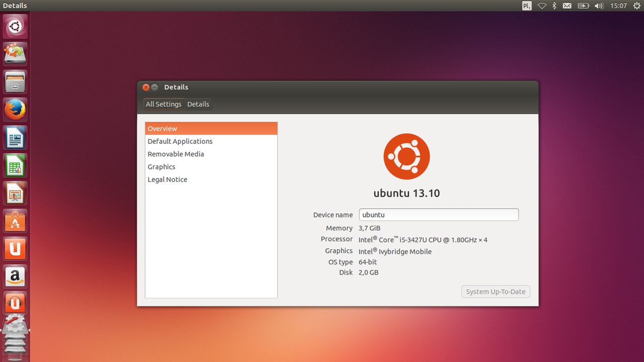This screenshot has width=644, height=362.
Task: Open Ubuntu Software Center
Action: (15, 221)
